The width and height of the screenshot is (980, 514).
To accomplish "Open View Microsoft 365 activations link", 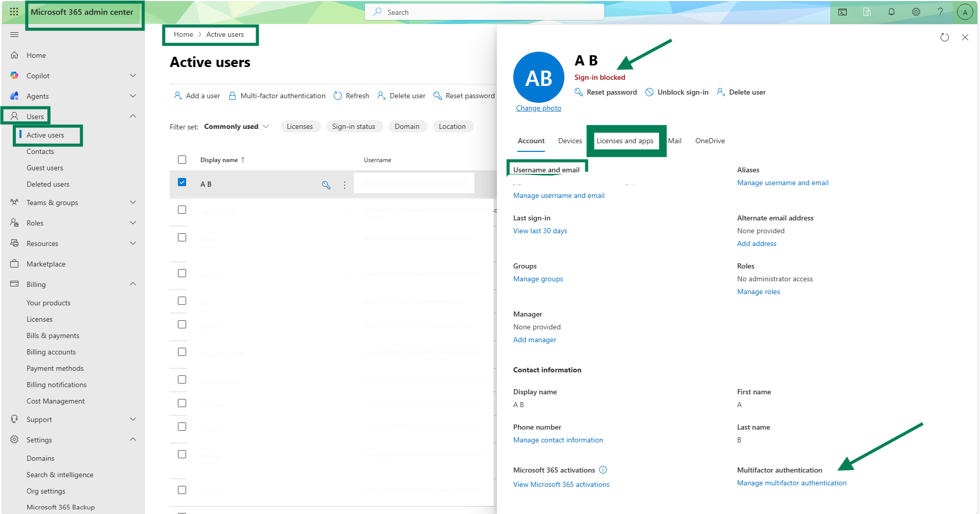I will pos(561,484).
